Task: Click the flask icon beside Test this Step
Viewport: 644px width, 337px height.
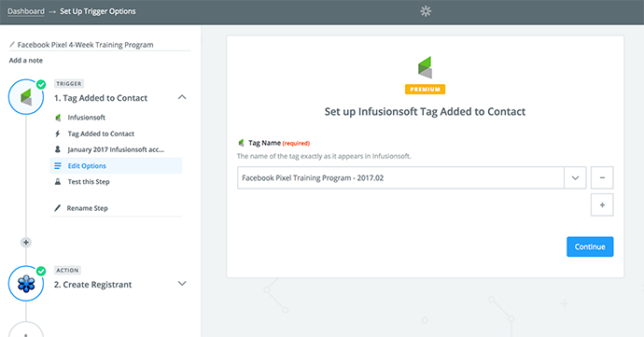Action: 58,182
